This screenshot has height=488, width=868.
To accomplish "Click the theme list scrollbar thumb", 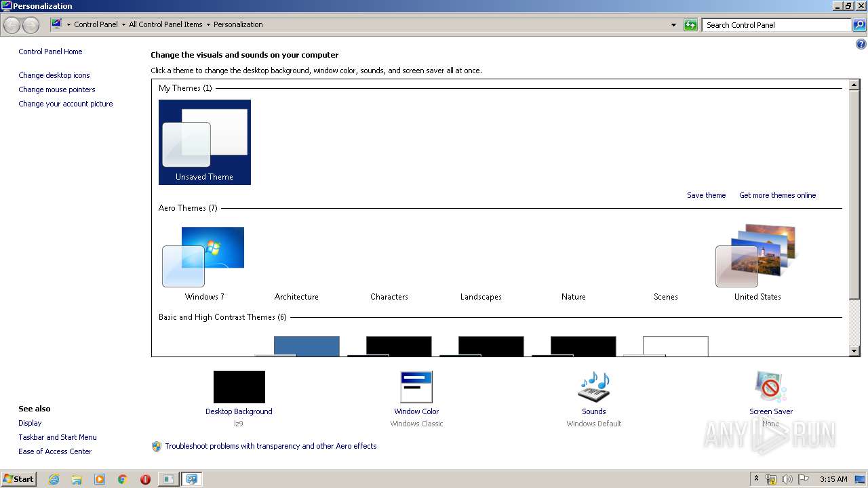I will click(x=854, y=194).
